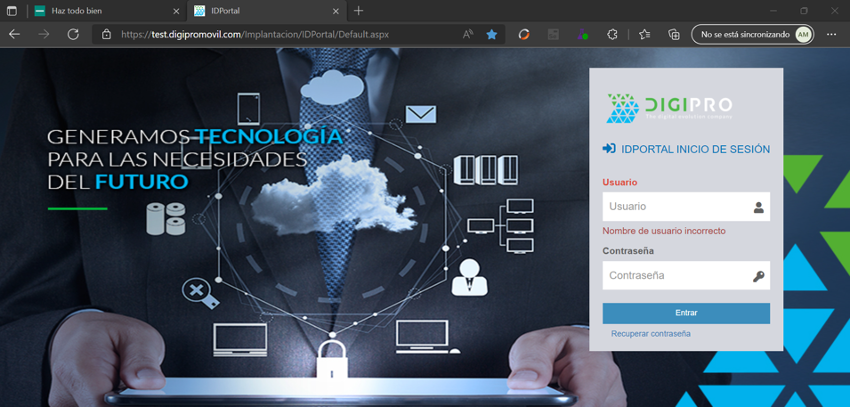
Task: Open the 'No se está sincronizando' profile button
Action: click(752, 34)
